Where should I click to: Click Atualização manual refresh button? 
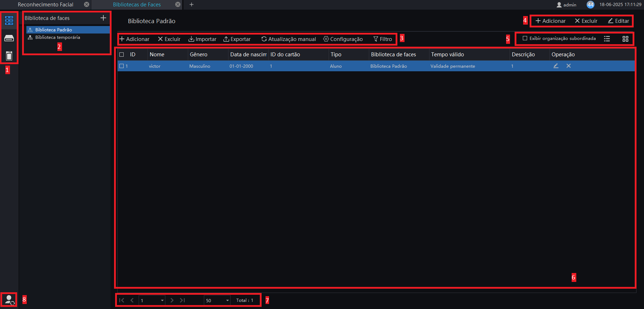pyautogui.click(x=289, y=39)
